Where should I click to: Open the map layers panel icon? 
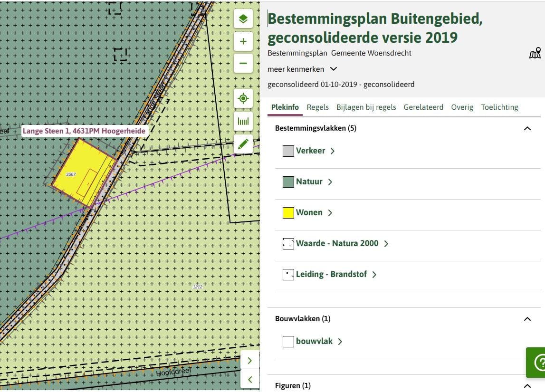click(243, 19)
